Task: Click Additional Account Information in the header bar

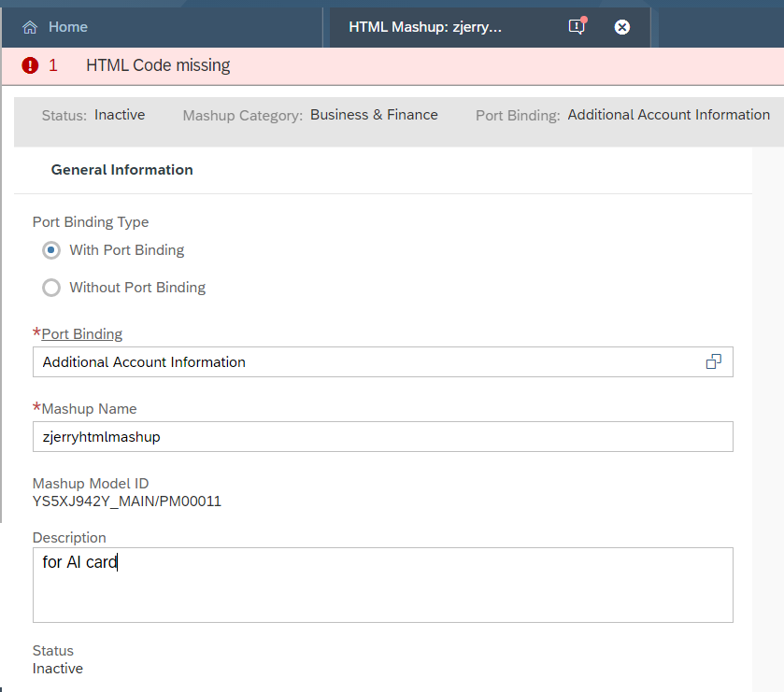Action: [x=669, y=115]
